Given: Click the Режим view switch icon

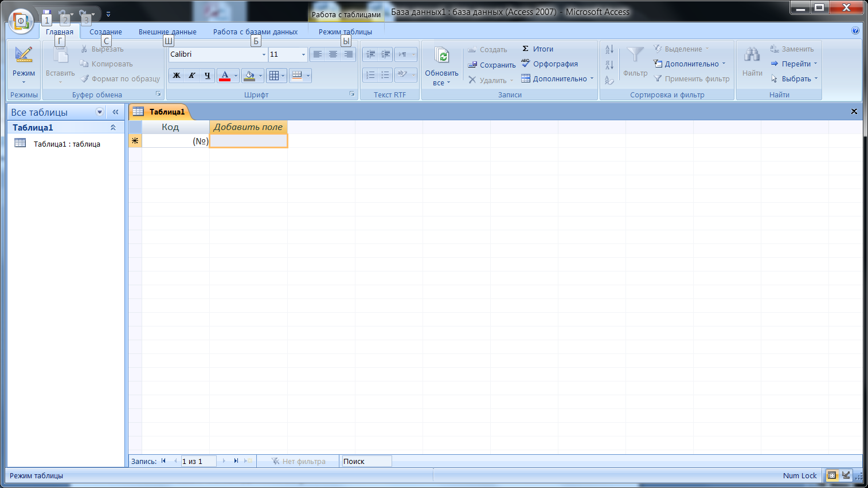Looking at the screenshot, I should (24, 56).
